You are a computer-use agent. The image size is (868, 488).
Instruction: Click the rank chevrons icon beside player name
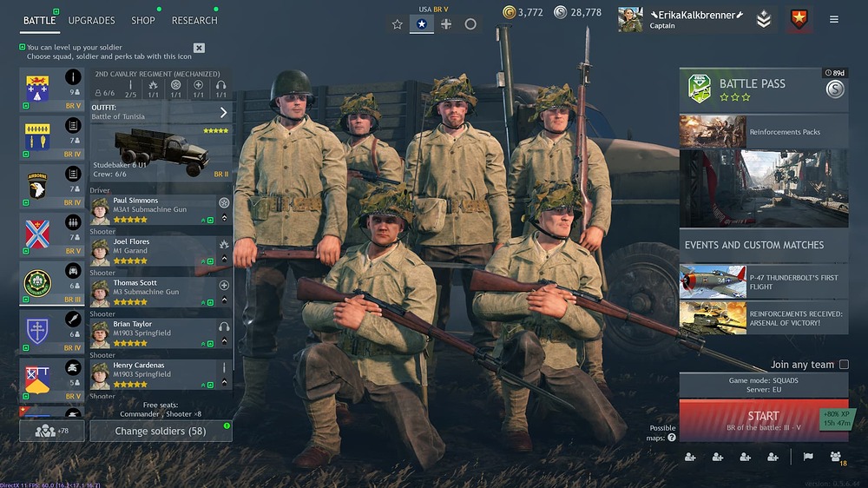pos(763,19)
